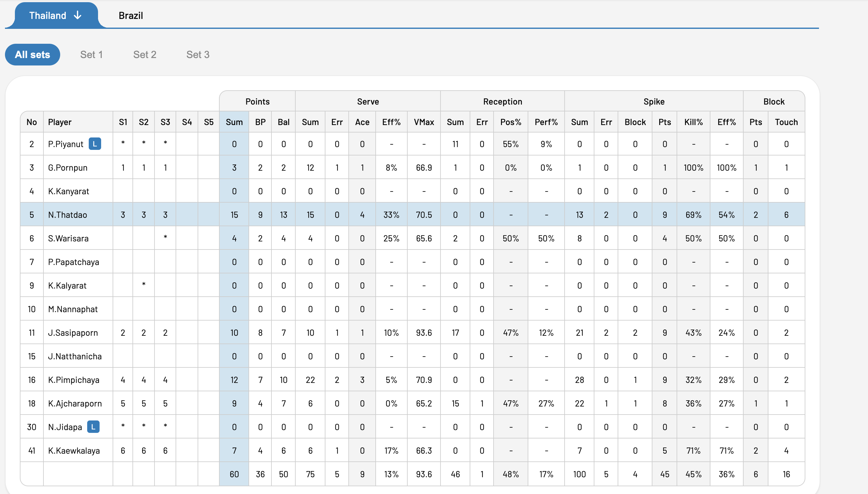The image size is (868, 494).
Task: Click the Block group header
Action: pos(774,101)
